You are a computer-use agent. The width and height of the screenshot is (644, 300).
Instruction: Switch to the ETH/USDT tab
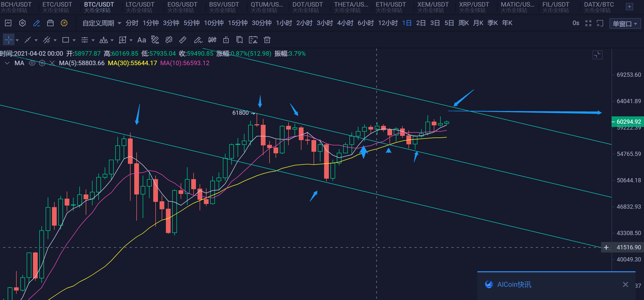(x=391, y=7)
